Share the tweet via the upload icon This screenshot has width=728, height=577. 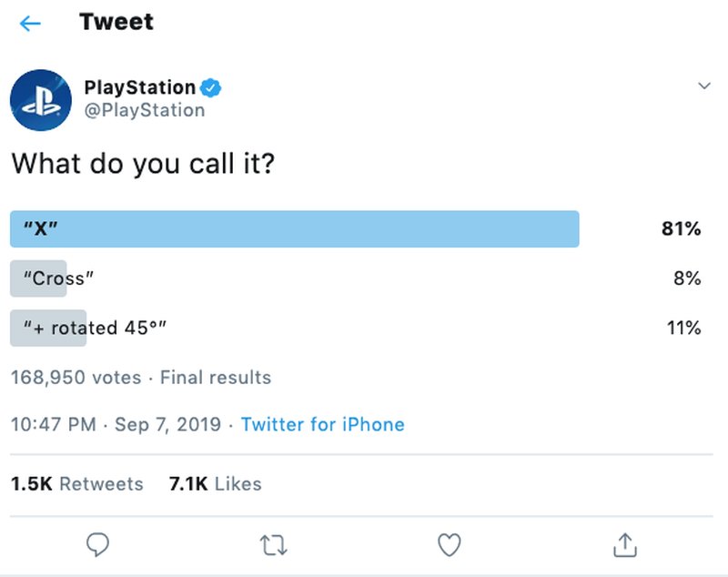[x=624, y=545]
